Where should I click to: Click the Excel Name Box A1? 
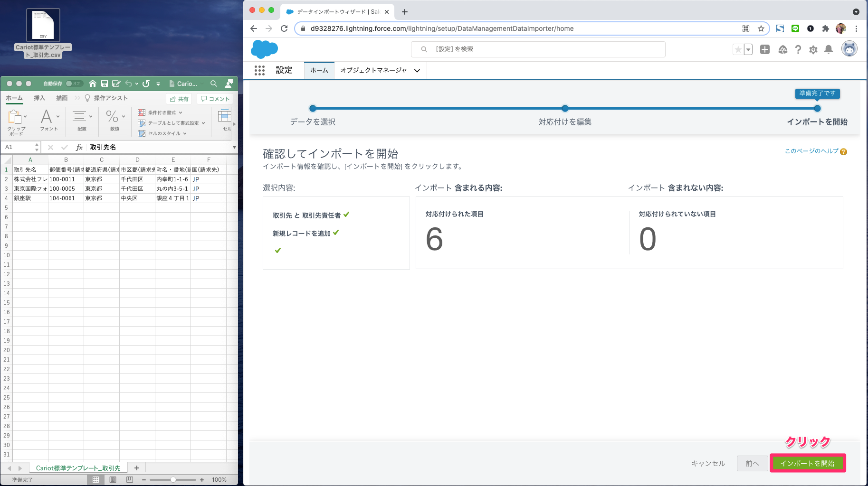pyautogui.click(x=20, y=147)
